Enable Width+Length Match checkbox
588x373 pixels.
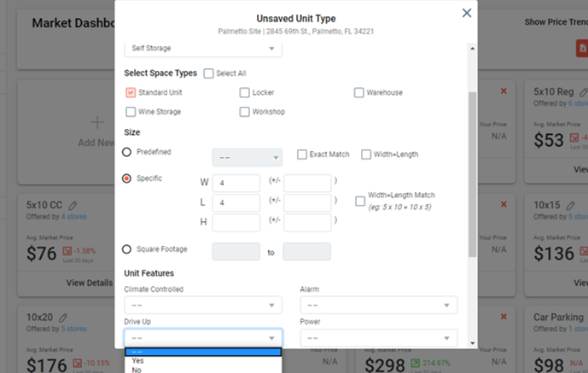(x=360, y=201)
